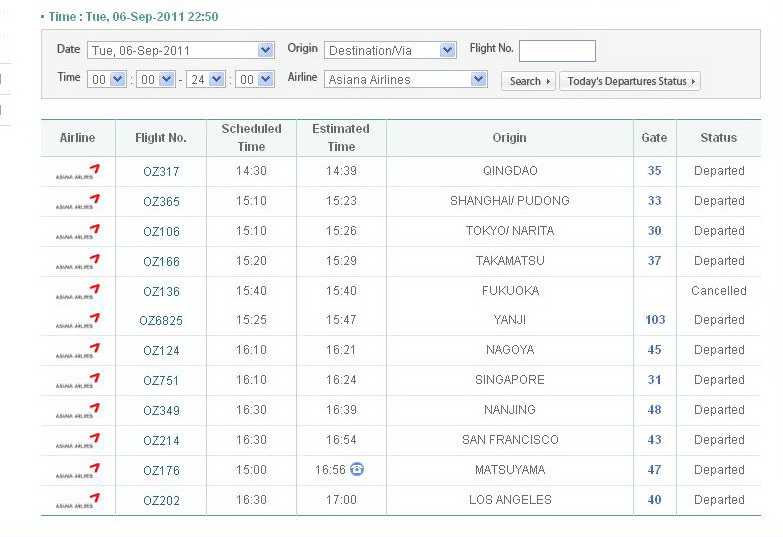
Task: Click the SAN FRANCISCO origin cell
Action: (x=510, y=440)
